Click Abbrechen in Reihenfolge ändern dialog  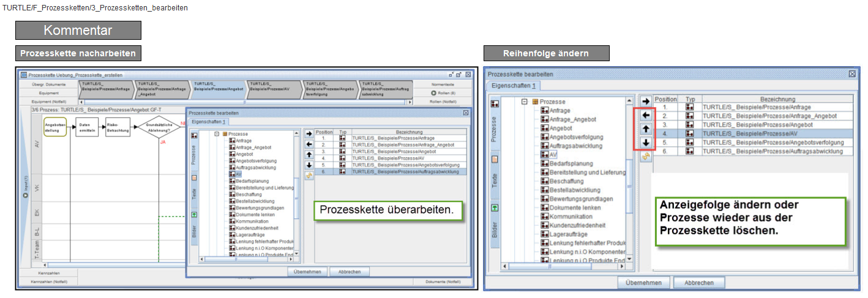[698, 283]
